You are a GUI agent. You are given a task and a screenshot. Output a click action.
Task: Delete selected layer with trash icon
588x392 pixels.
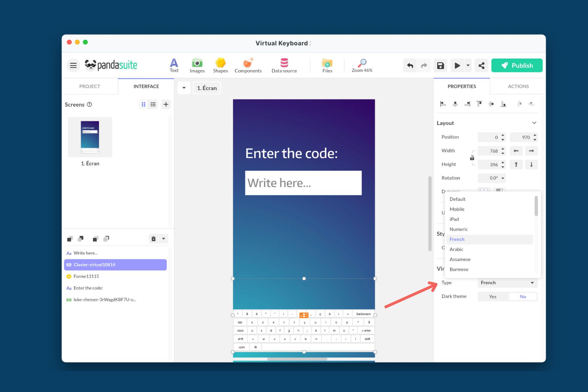153,239
